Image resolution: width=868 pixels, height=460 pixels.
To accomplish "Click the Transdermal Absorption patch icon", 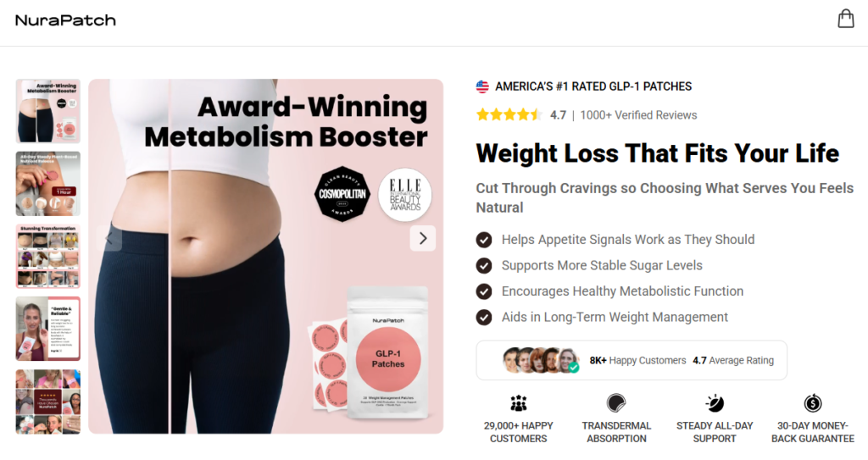I will (x=616, y=403).
